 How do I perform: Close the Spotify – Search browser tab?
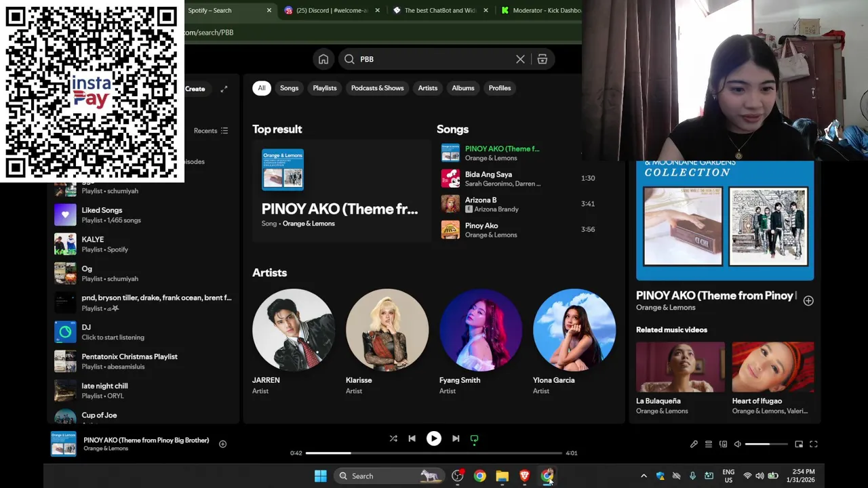pos(269,10)
